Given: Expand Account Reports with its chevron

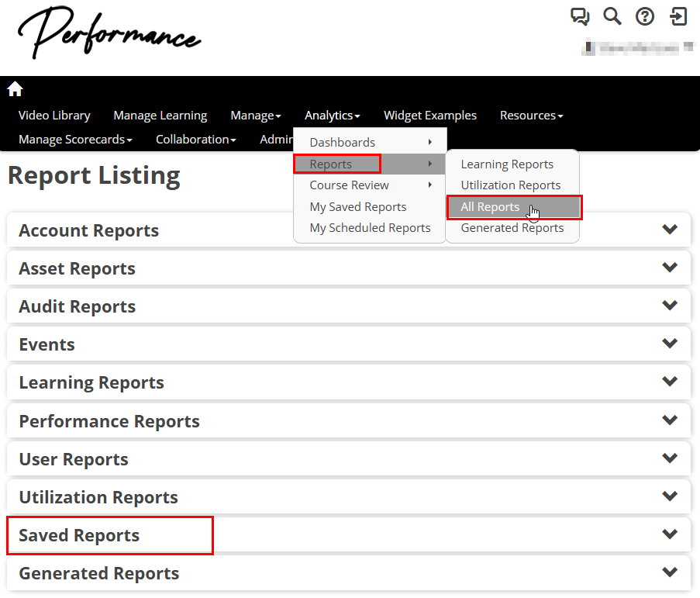Looking at the screenshot, I should [670, 229].
